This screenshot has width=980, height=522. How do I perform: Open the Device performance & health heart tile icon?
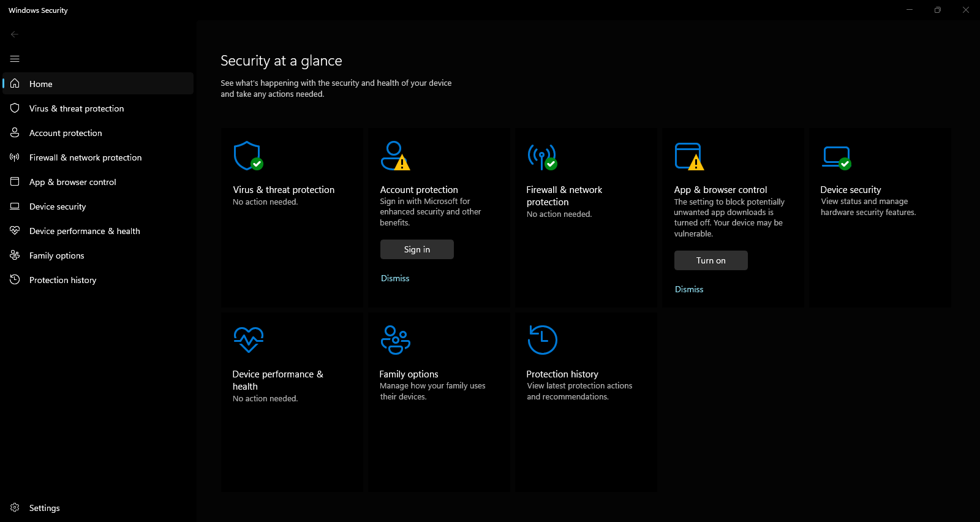(x=249, y=340)
